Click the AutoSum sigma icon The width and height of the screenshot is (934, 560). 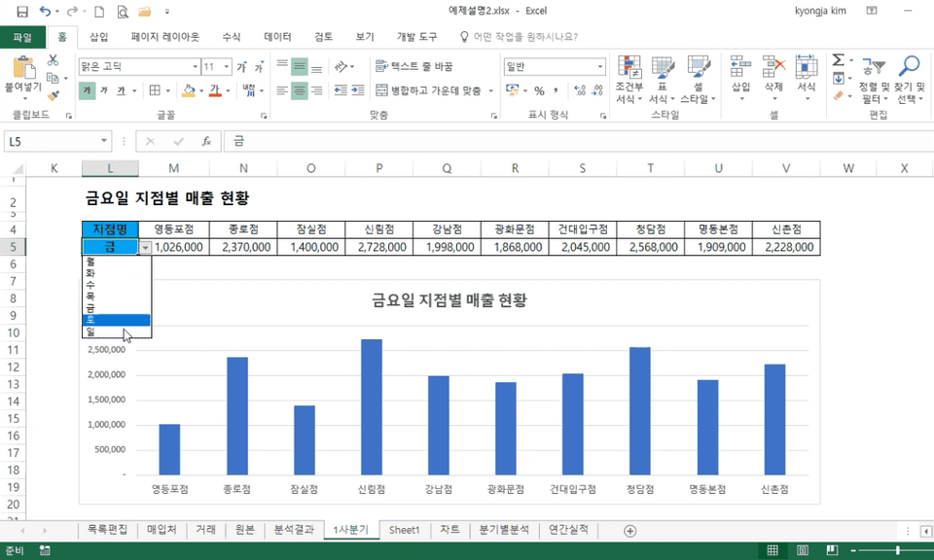(x=838, y=60)
